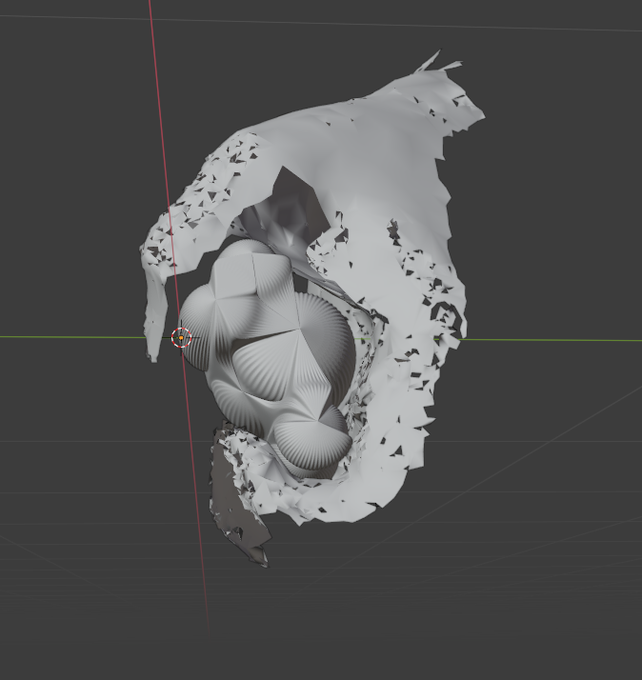Viewport: 642px width, 680px height.
Task: Click the red-white 3D cursor in viewport
Action: pyautogui.click(x=181, y=338)
